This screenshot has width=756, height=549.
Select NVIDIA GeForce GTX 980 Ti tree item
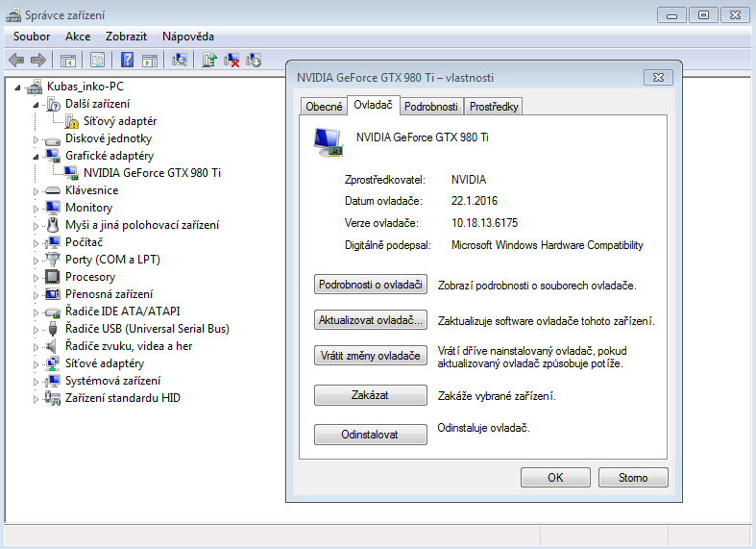[153, 173]
